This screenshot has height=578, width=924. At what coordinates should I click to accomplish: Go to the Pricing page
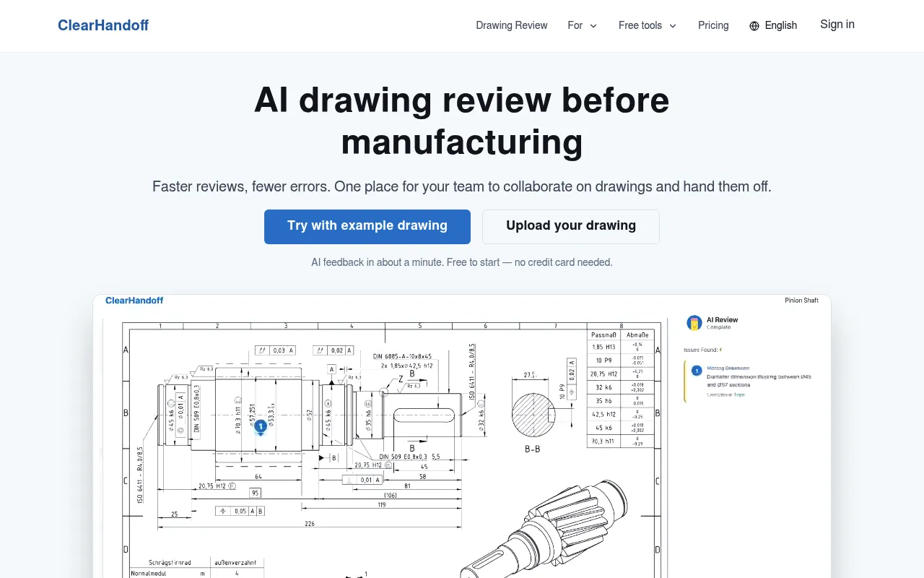point(713,25)
